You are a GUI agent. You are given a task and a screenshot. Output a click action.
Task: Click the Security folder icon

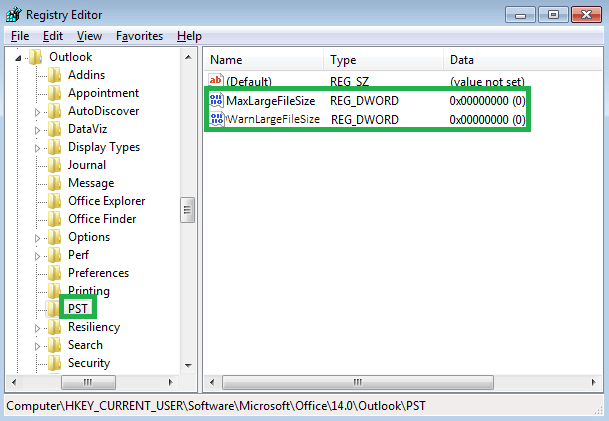pos(54,363)
